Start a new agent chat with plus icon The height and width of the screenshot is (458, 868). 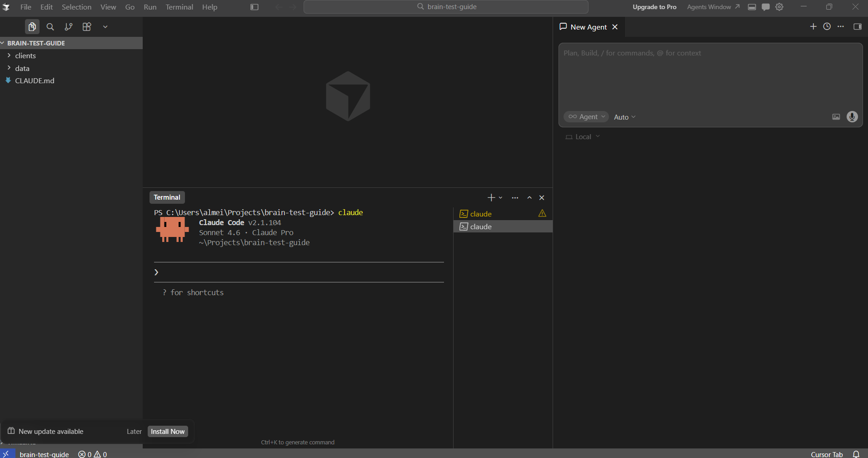pyautogui.click(x=813, y=26)
